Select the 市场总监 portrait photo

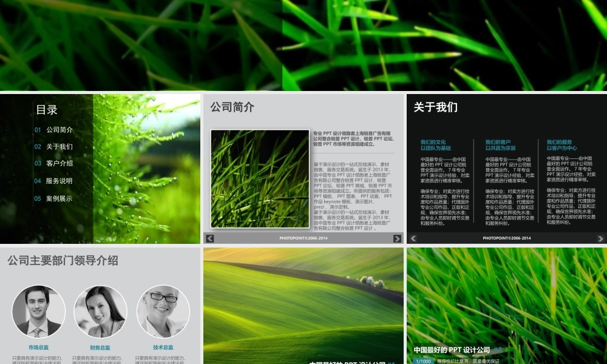point(39,311)
